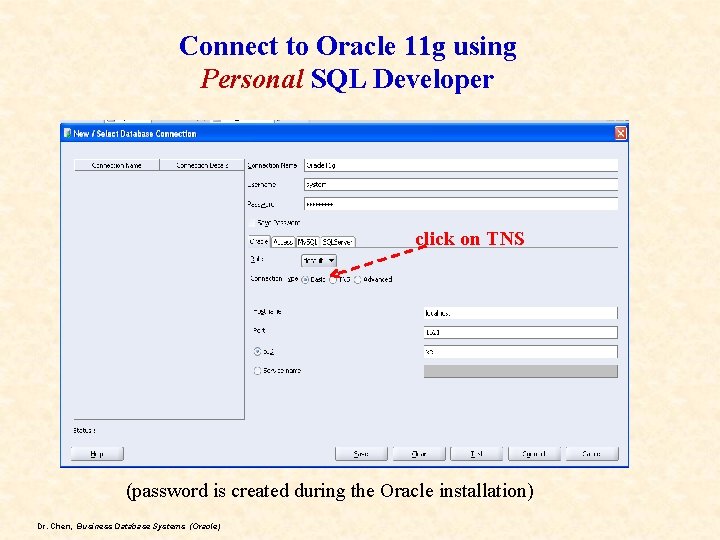Screen dimensions: 720x540
Task: Select the Basic connection type radio button
Action: click(x=305, y=280)
